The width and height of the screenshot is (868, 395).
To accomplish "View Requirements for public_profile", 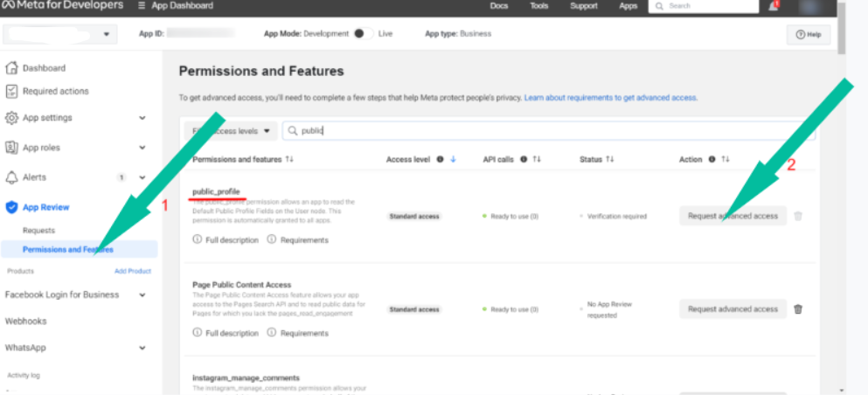I will pyautogui.click(x=298, y=240).
